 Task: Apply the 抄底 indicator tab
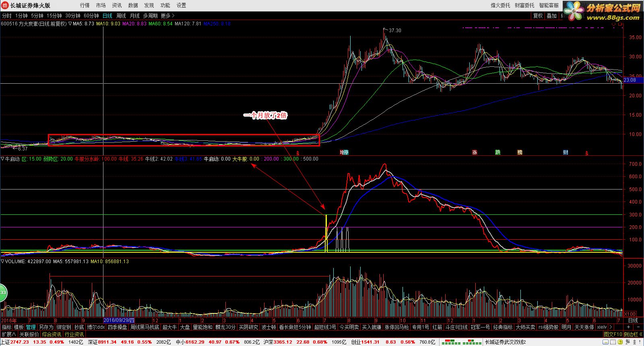pos(79,327)
